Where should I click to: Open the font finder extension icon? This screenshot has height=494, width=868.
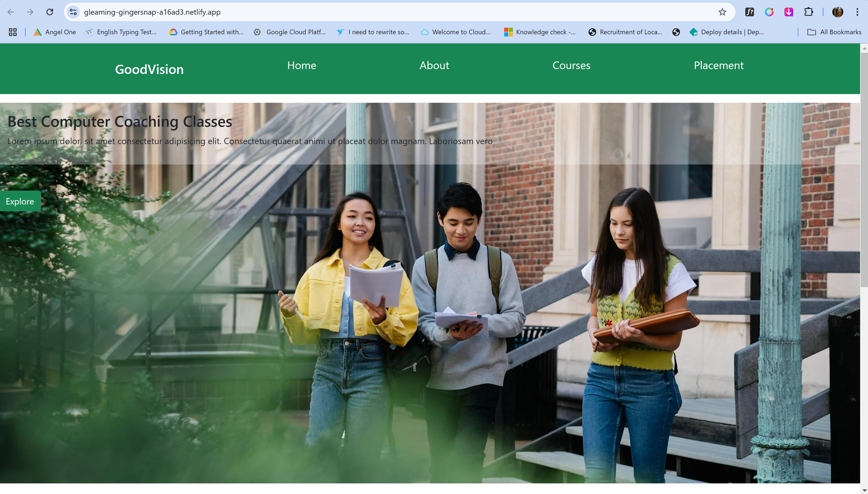pyautogui.click(x=750, y=12)
